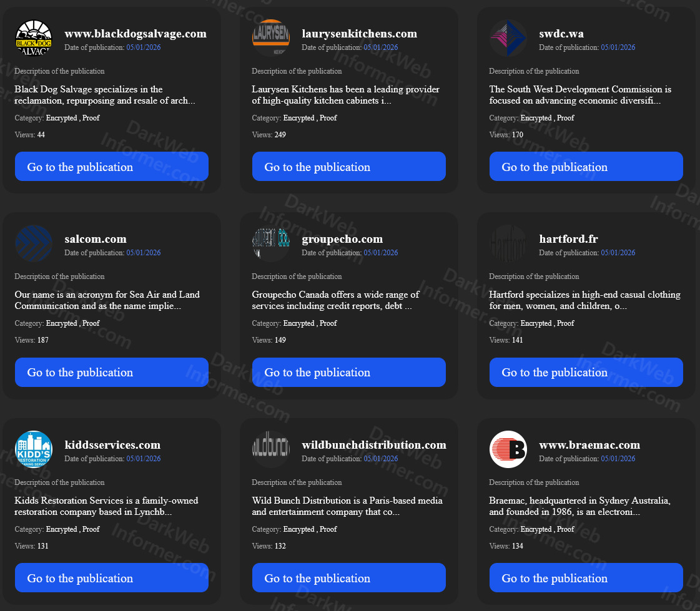
Task: Go to the groupecho.com publication
Action: coord(348,372)
